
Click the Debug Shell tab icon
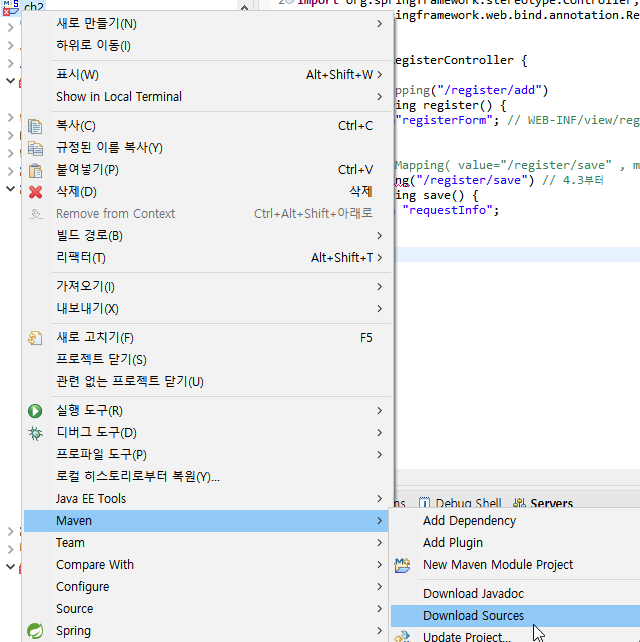pyautogui.click(x=424, y=503)
